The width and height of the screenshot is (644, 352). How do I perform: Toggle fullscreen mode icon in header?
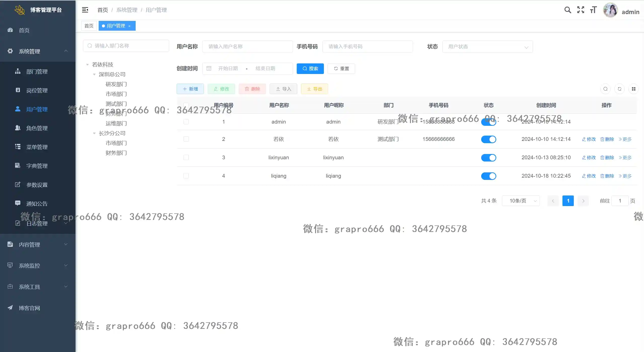[581, 10]
